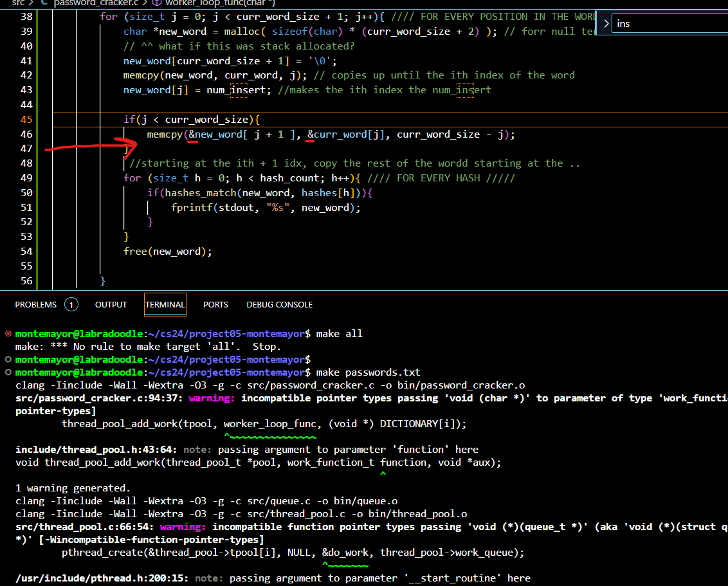Click line number 46 in the gutter
The image size is (728, 586).
[26, 134]
